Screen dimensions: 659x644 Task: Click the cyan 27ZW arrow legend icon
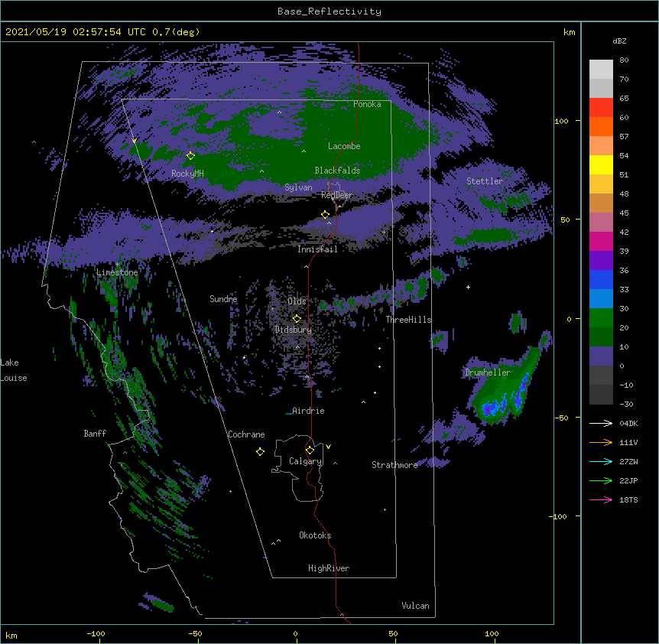coord(601,461)
